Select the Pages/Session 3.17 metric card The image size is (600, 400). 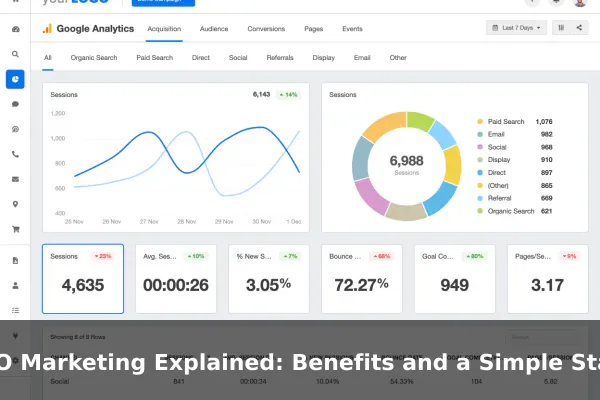click(548, 279)
